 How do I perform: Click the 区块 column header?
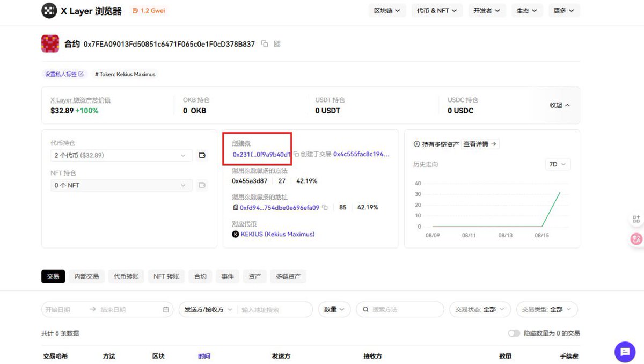158,356
